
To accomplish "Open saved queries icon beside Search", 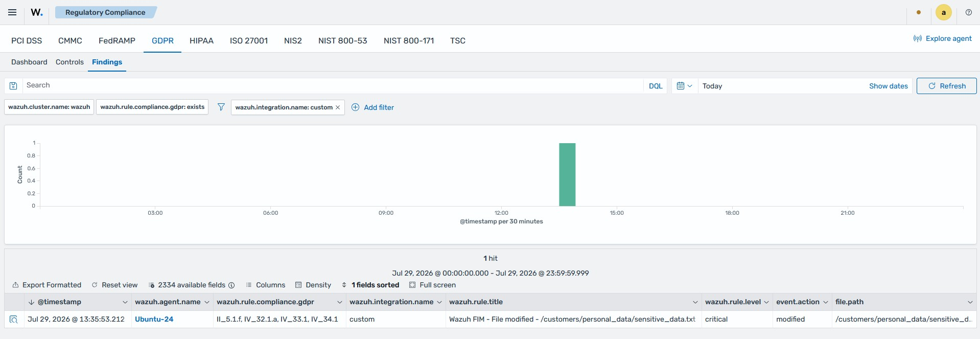I will [x=13, y=86].
